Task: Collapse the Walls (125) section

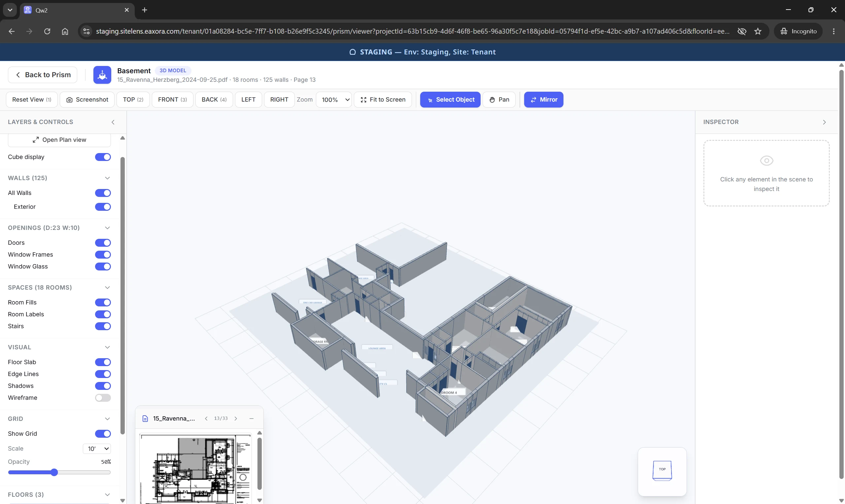Action: (x=107, y=178)
